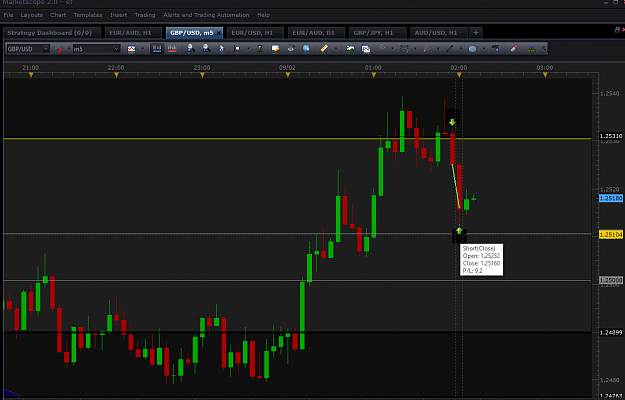The image size is (625, 400).
Task: Open the Layouts menu
Action: [31, 15]
